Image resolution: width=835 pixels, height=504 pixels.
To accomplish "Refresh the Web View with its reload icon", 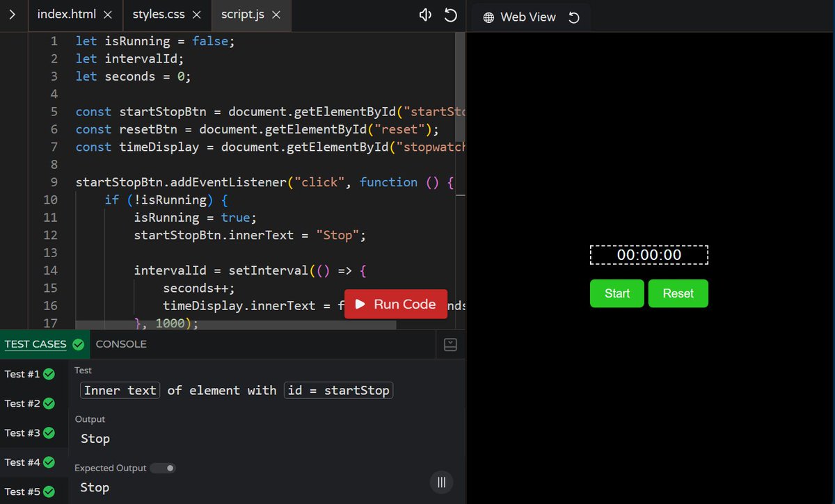I will (573, 17).
